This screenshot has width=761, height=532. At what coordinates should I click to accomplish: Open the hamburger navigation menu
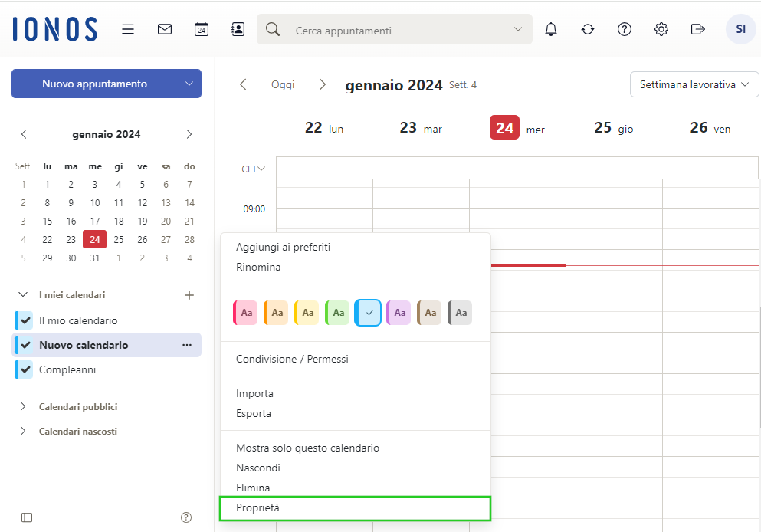(x=128, y=30)
